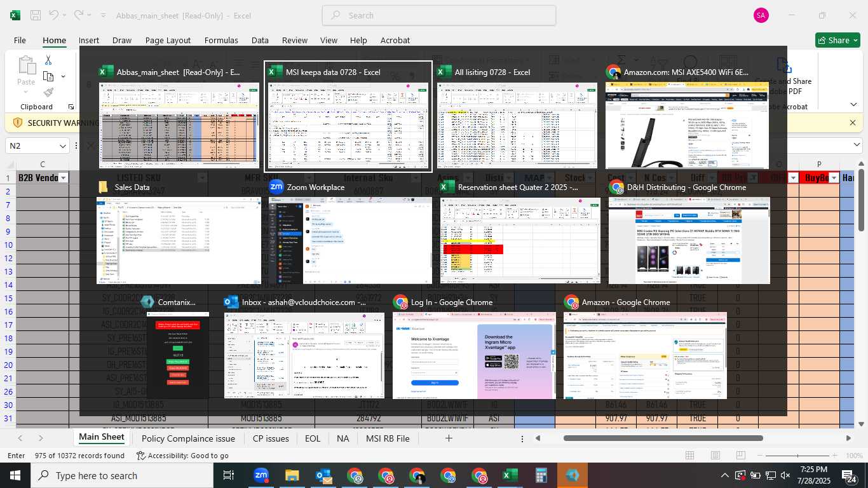Open the Formulas ribbon tab
This screenshot has height=488, width=868.
coord(221,40)
